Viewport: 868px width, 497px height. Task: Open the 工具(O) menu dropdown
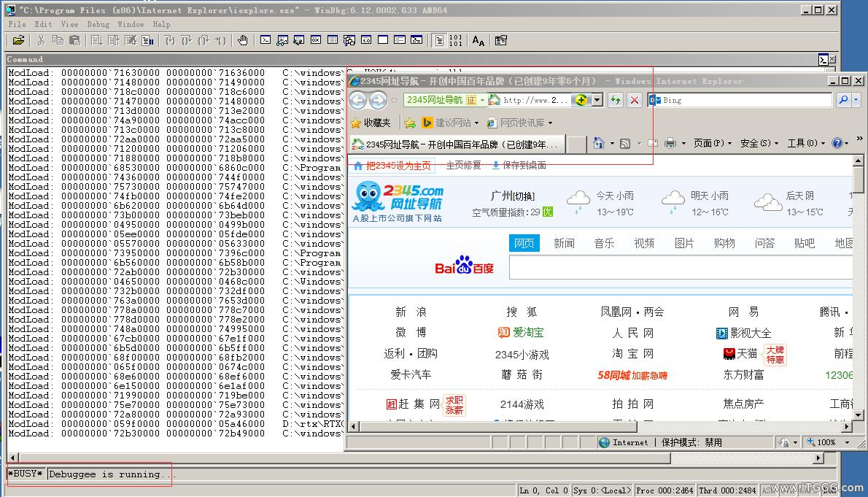click(806, 143)
